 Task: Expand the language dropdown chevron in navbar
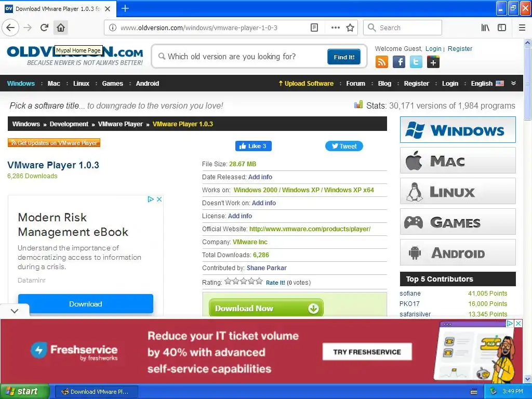coord(513,84)
